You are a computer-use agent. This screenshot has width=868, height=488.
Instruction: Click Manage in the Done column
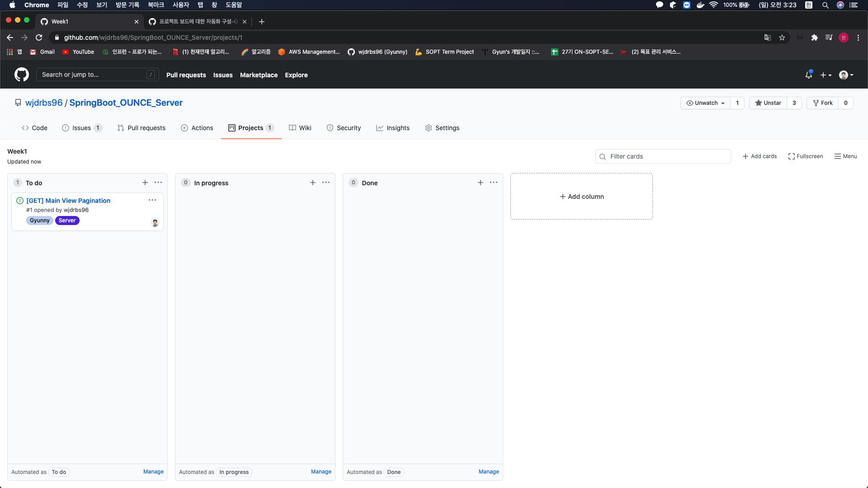[x=489, y=472]
